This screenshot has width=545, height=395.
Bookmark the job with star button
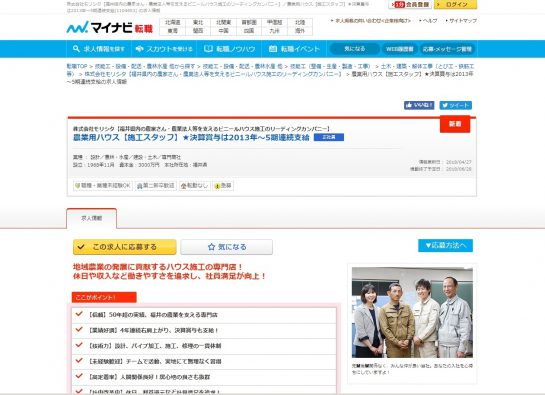[x=227, y=247]
